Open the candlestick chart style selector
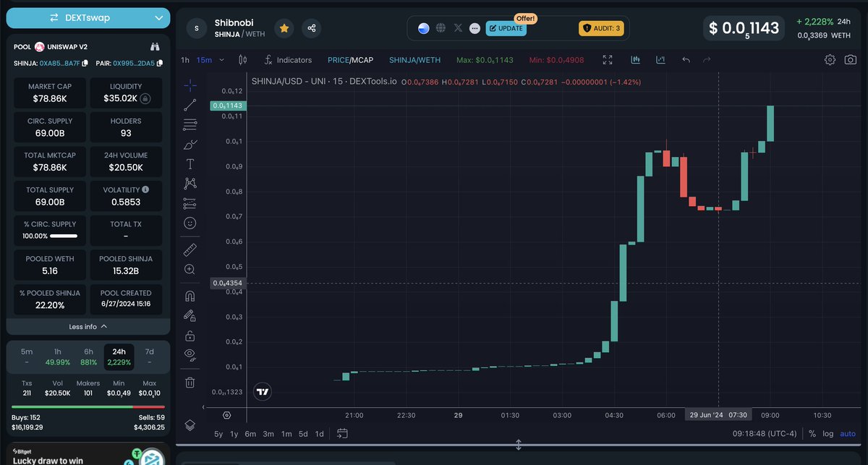The image size is (868, 465). pos(243,60)
